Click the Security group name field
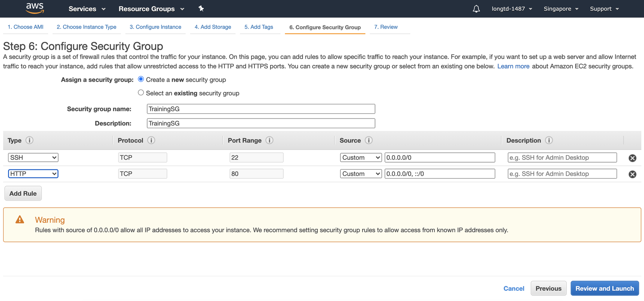This screenshot has height=301, width=644. pos(261,109)
